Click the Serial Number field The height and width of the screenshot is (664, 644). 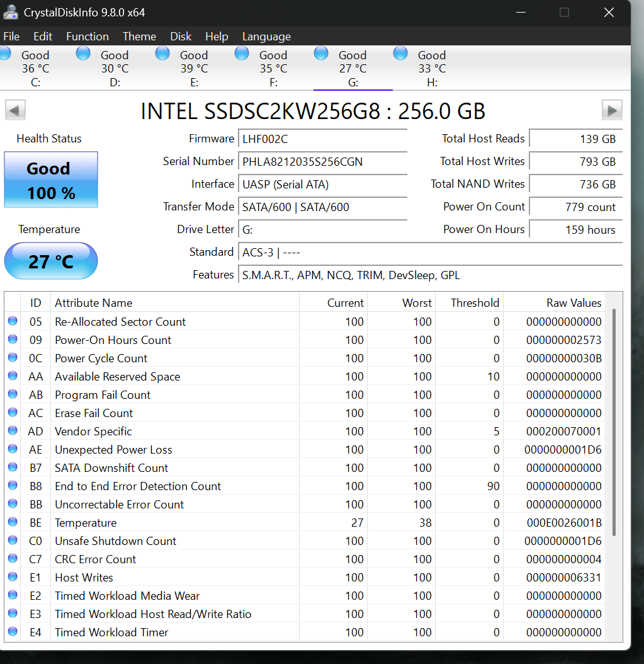point(323,162)
